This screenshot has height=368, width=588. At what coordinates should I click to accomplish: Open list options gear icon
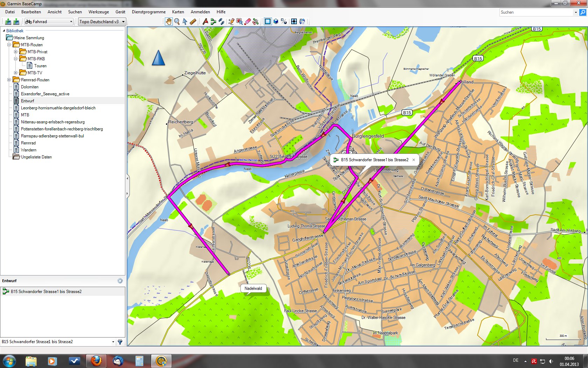tap(120, 281)
